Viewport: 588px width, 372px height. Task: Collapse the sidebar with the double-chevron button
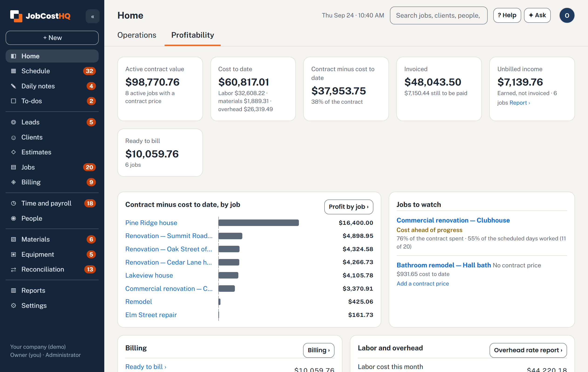93,16
